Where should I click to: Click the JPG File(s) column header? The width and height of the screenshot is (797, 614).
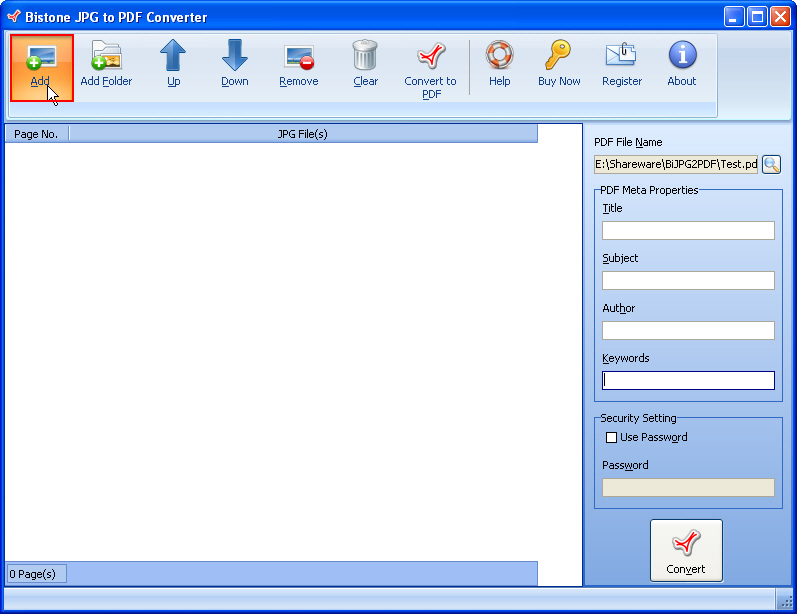tap(303, 134)
